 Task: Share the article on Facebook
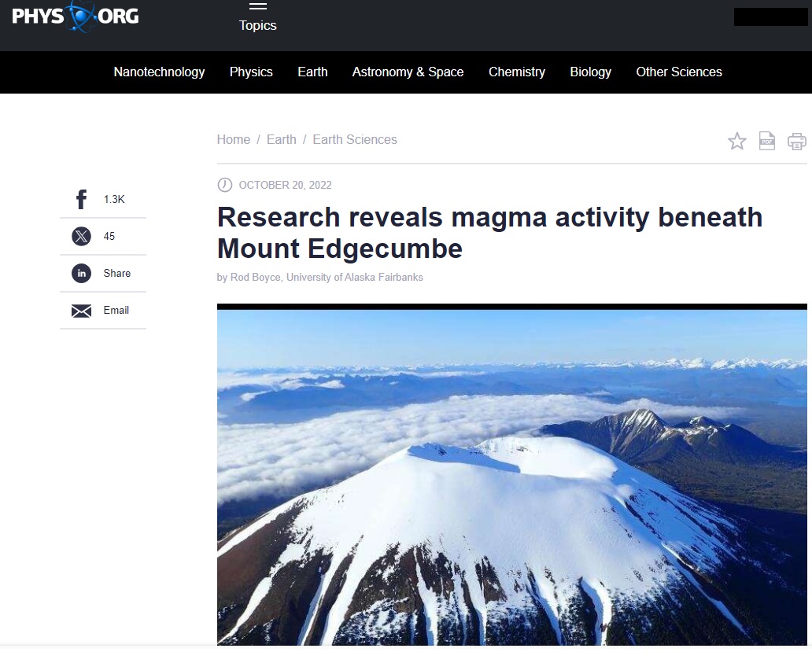tap(81, 199)
